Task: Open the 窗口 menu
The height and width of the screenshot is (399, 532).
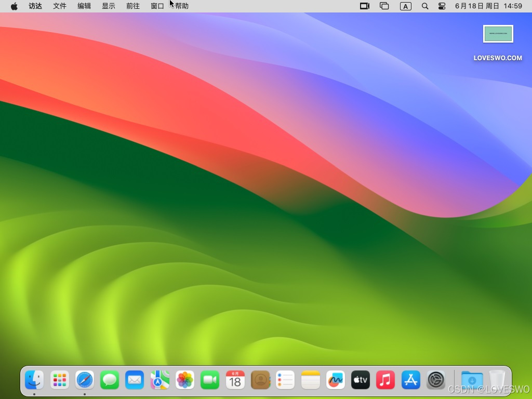Action: [x=157, y=6]
